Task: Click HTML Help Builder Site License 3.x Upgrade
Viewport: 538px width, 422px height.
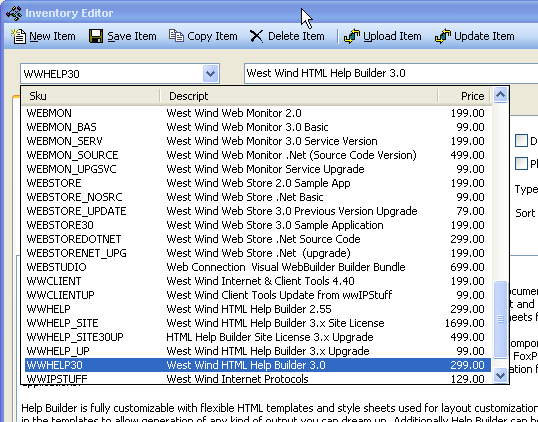Action: 270,337
